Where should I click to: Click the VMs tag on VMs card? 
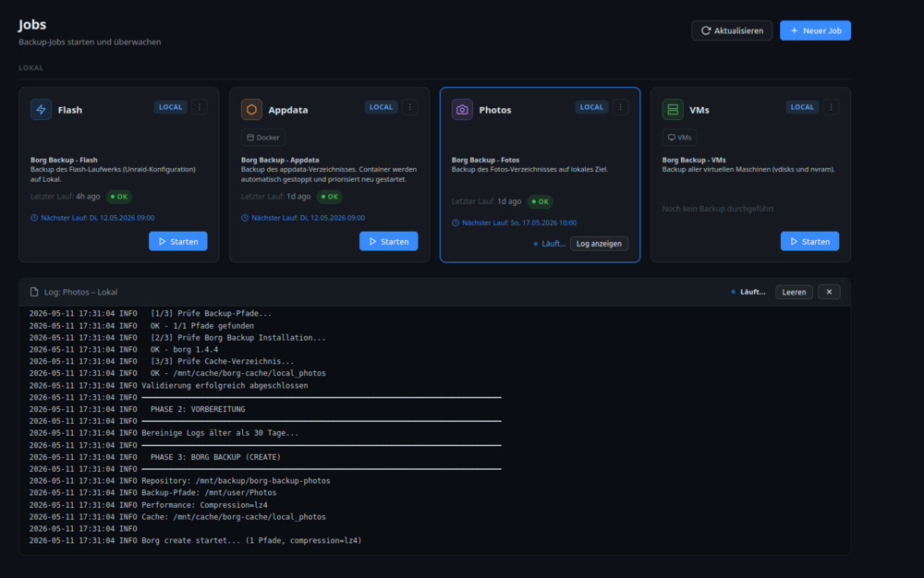pyautogui.click(x=679, y=138)
